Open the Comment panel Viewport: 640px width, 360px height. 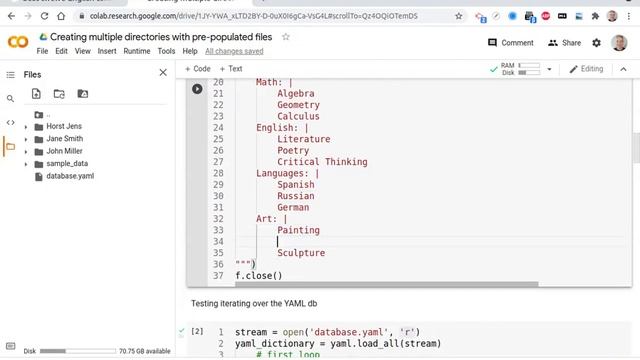(x=511, y=43)
